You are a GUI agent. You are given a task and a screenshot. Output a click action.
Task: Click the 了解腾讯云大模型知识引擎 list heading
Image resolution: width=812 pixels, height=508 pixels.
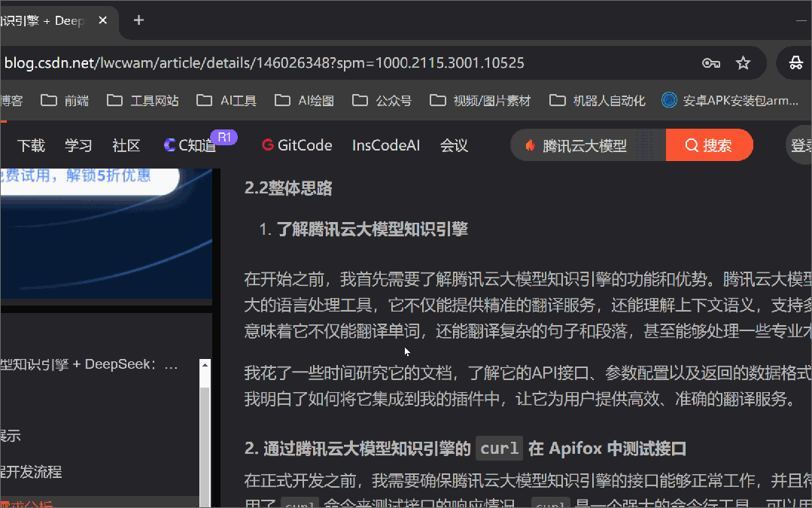(x=372, y=229)
